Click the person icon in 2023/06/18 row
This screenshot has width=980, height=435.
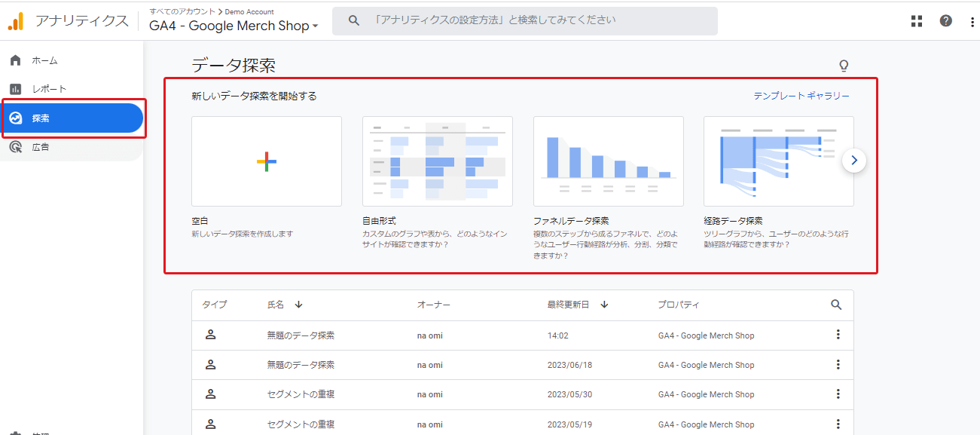point(211,365)
